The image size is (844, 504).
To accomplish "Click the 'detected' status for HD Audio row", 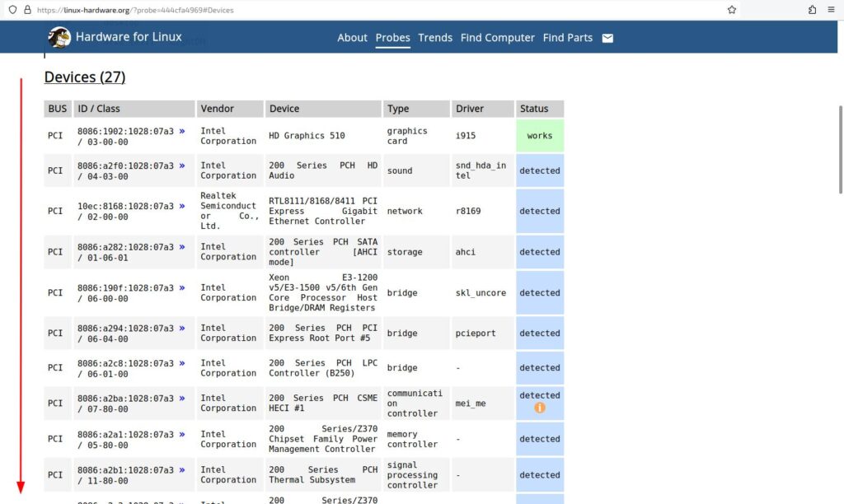I will (x=540, y=170).
